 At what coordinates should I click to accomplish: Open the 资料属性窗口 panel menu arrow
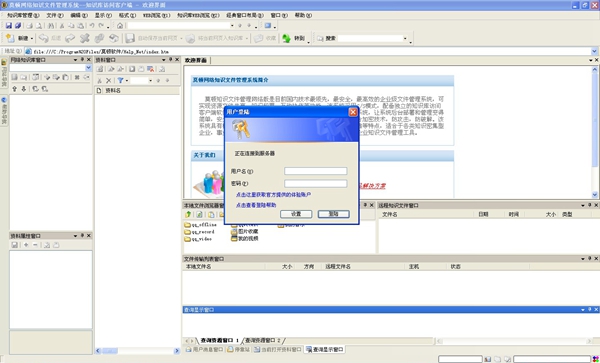75,236
